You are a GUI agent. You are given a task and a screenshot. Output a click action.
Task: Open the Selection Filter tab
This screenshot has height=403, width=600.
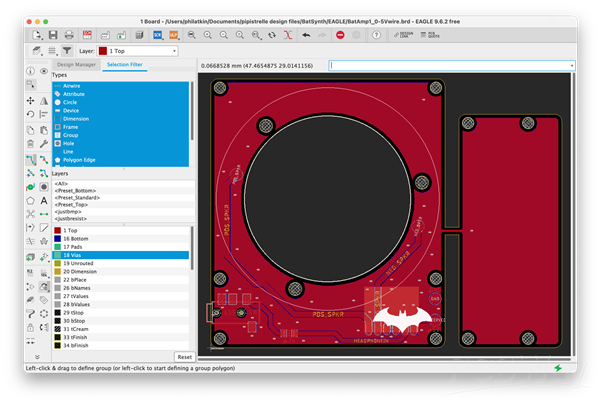(124, 65)
